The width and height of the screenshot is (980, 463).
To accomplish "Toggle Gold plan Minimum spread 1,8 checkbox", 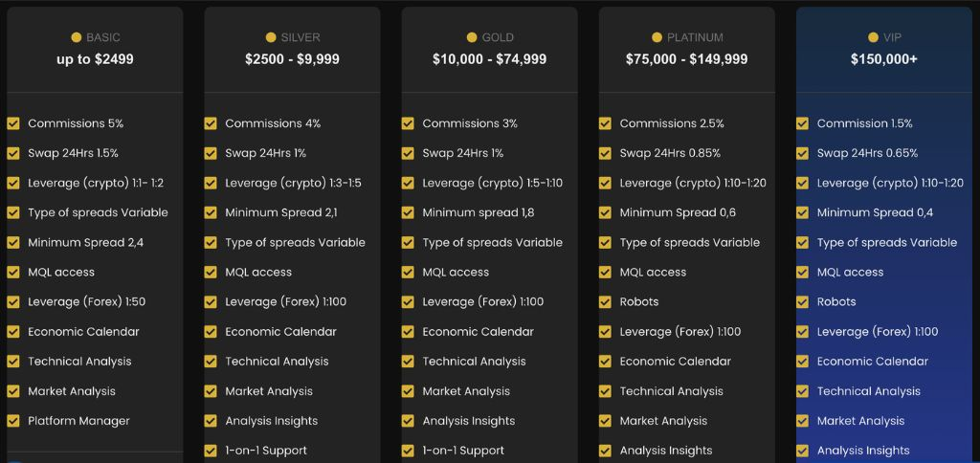I will tap(408, 212).
